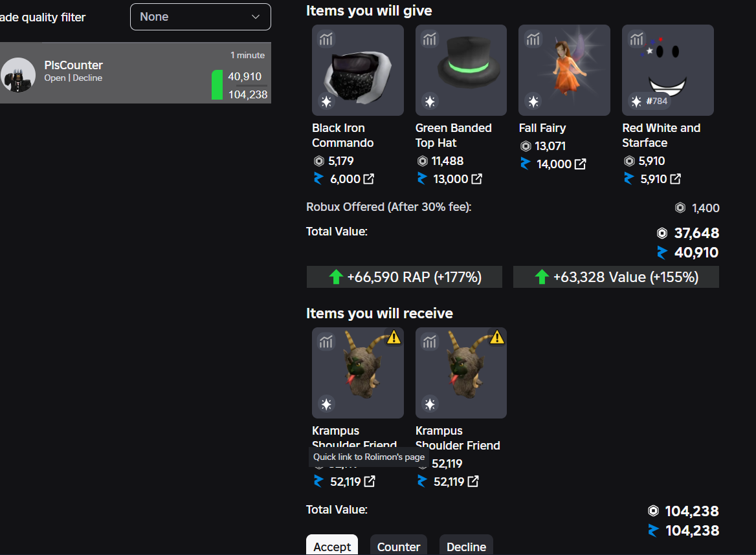Open chart icon on Black Iron Commando card
The width and height of the screenshot is (756, 555).
click(326, 39)
